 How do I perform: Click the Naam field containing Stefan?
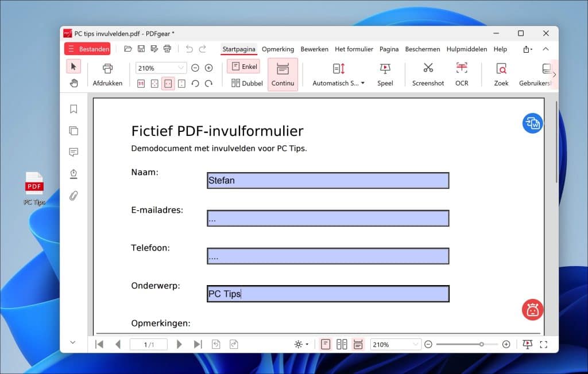328,180
